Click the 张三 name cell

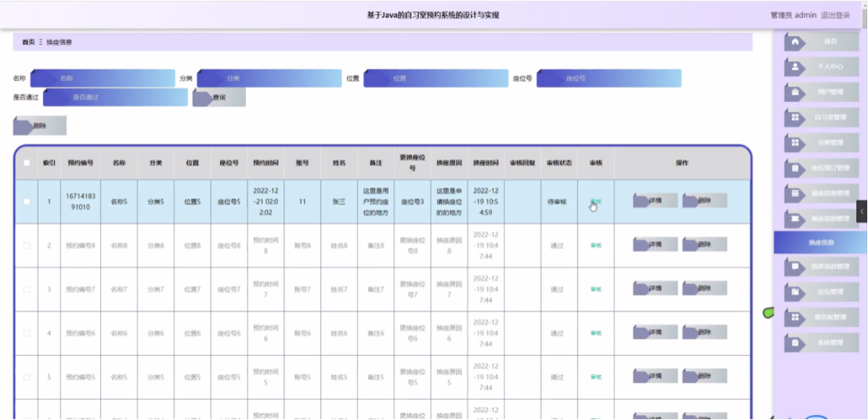(338, 202)
